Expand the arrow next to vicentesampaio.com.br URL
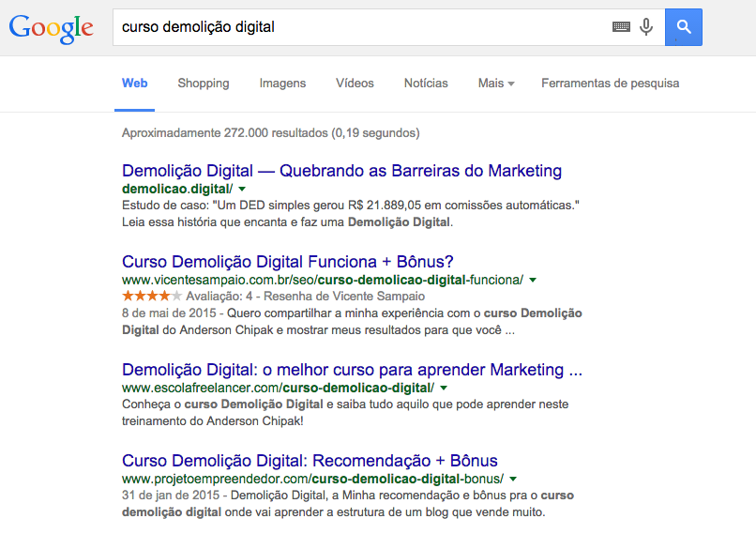The image size is (756, 534). [533, 280]
